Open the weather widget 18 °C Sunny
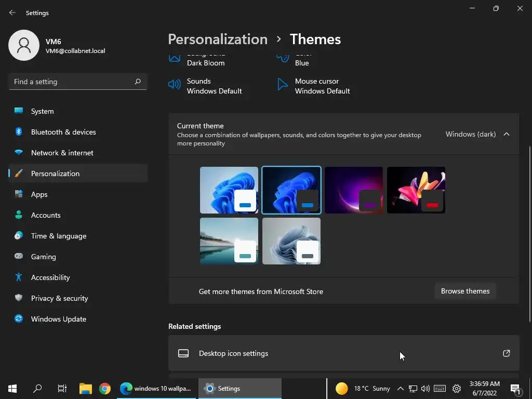This screenshot has width=532, height=399. pyautogui.click(x=362, y=389)
